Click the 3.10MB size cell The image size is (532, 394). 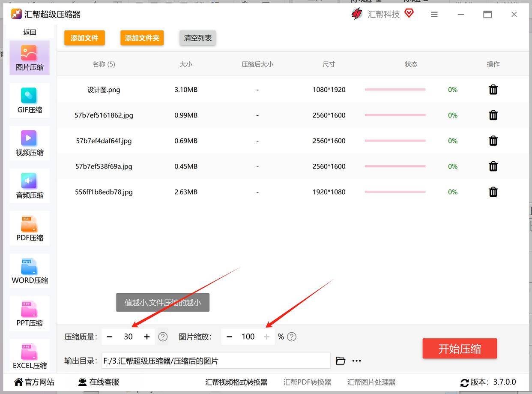coord(186,90)
